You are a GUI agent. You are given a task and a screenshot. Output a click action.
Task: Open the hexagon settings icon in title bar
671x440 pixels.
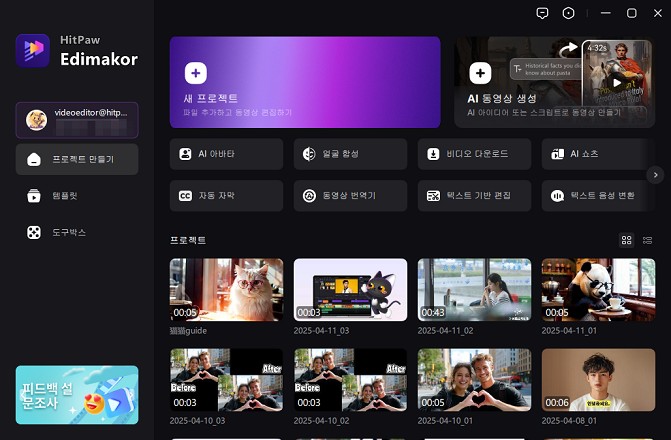click(x=568, y=13)
